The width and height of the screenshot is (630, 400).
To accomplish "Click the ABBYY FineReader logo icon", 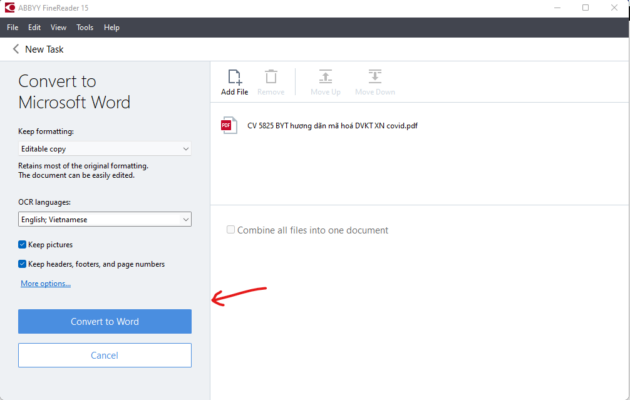I will (10, 8).
